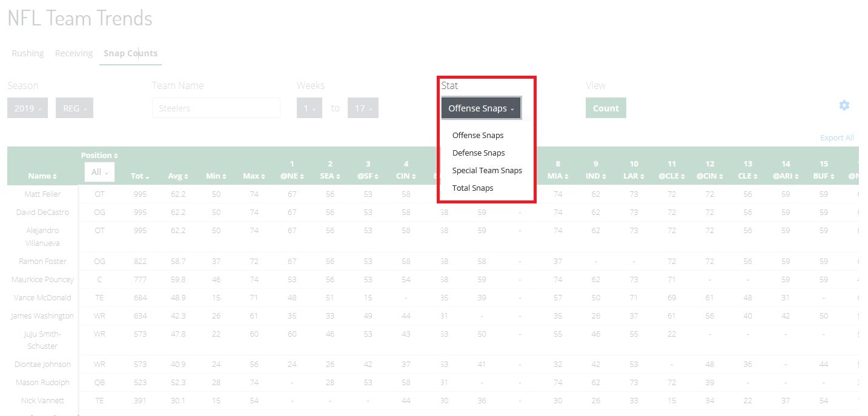
Task: Click Nick Vannett's total 391
Action: (x=140, y=400)
